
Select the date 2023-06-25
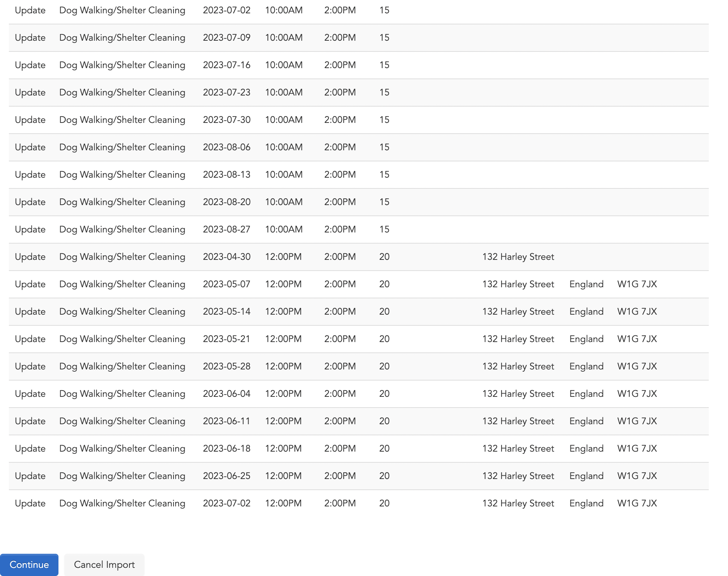coord(227,476)
